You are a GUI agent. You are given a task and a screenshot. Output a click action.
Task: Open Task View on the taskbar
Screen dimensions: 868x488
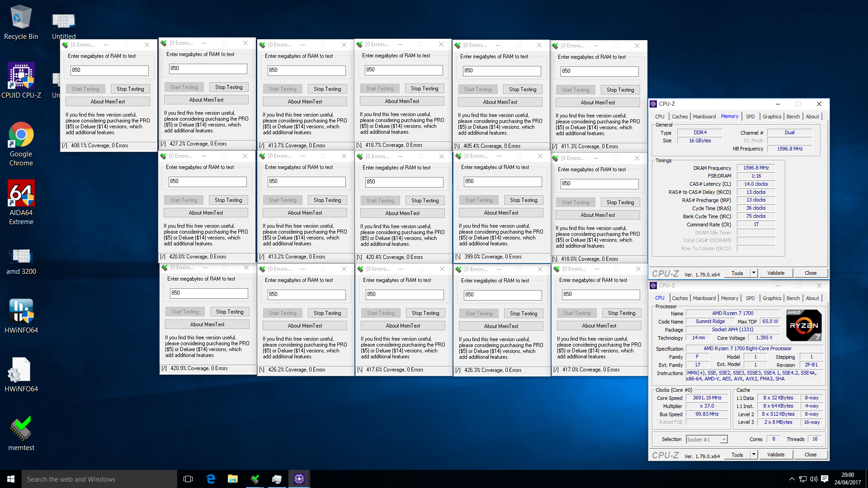tap(188, 479)
